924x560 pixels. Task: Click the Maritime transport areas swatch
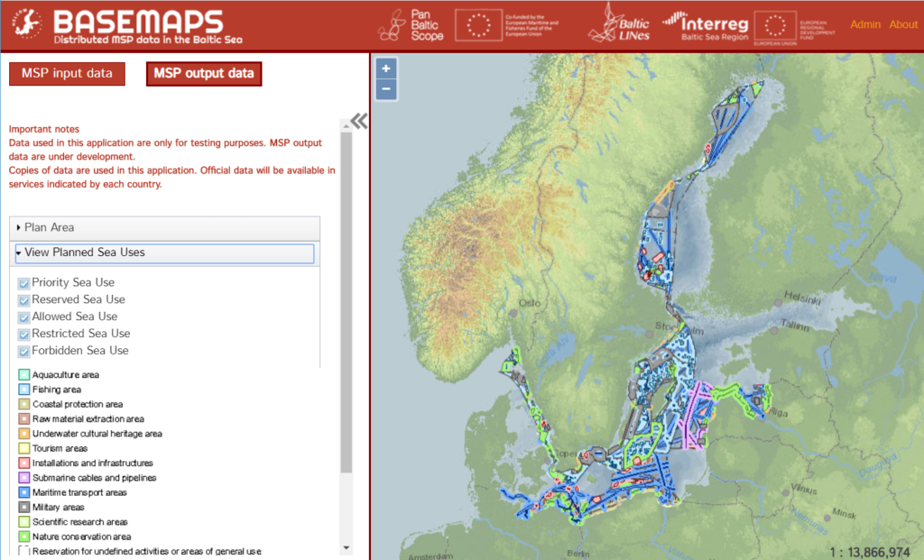[23, 492]
